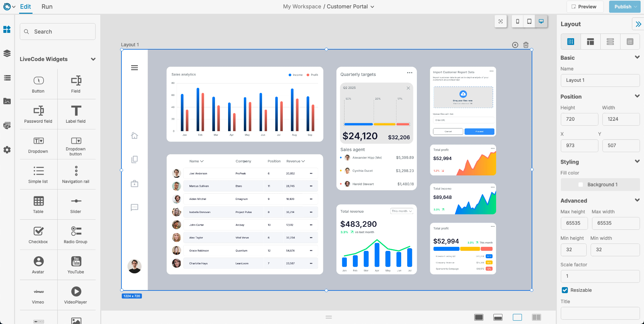The image size is (644, 324).
Task: Collapse the Styling section
Action: [637, 161]
